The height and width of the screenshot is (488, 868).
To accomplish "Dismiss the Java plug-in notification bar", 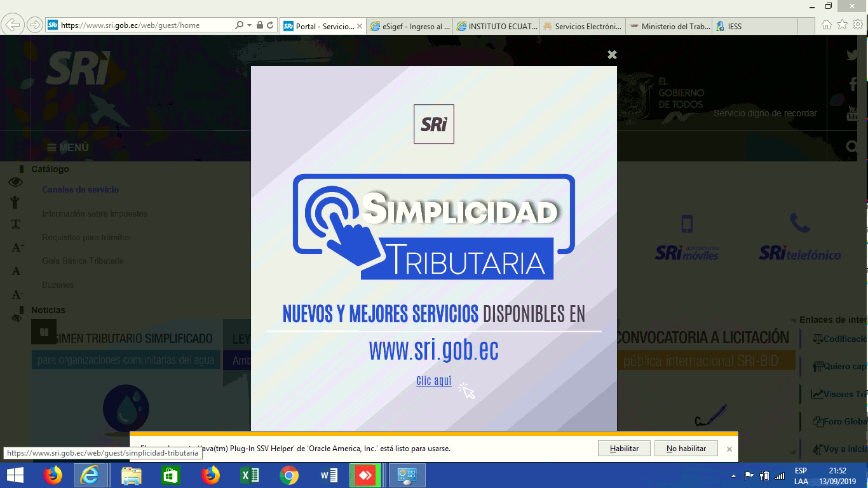I will pos(729,449).
